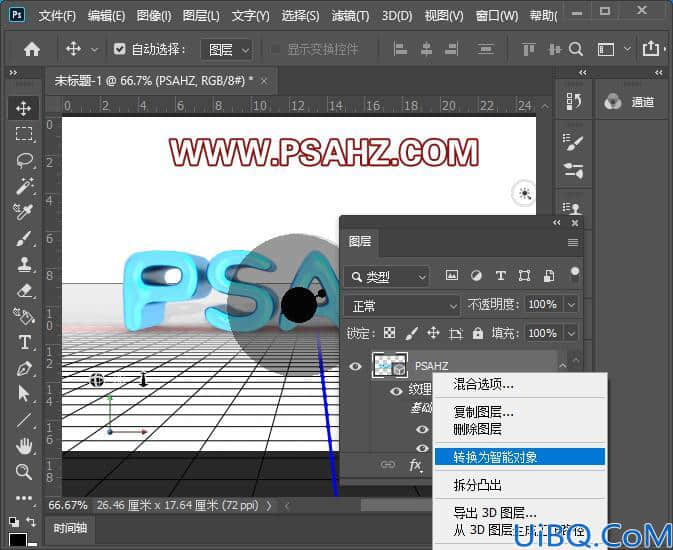
Task: Open the Share export icon
Action: tap(651, 49)
